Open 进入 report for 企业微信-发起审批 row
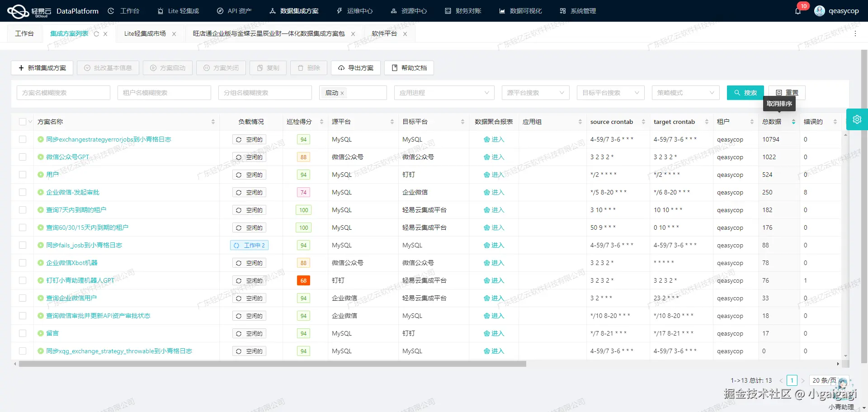 click(494, 192)
